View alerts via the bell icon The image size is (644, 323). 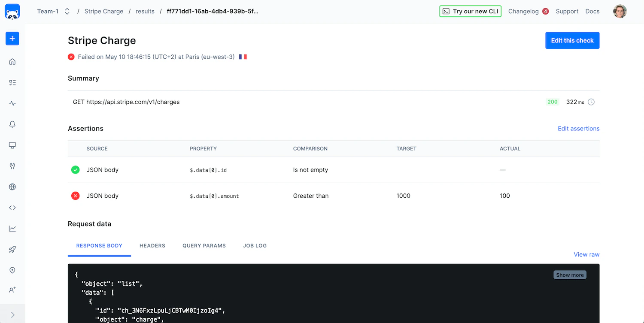click(12, 124)
